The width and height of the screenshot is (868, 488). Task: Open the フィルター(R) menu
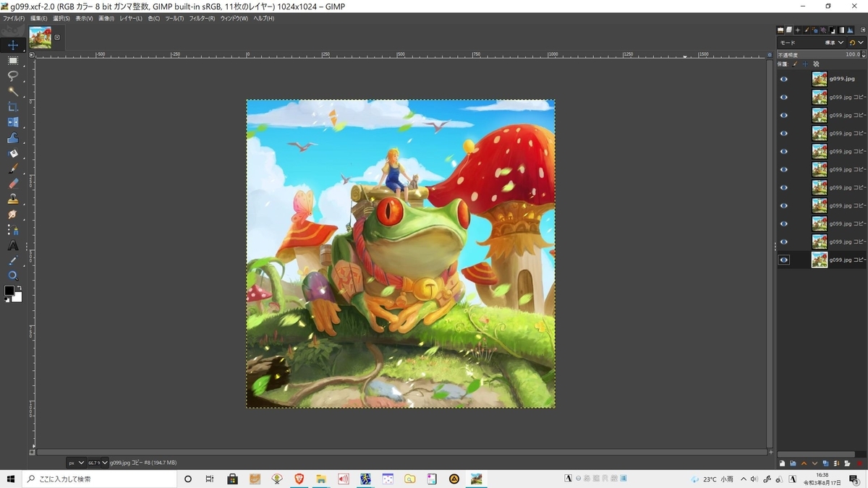tap(202, 18)
